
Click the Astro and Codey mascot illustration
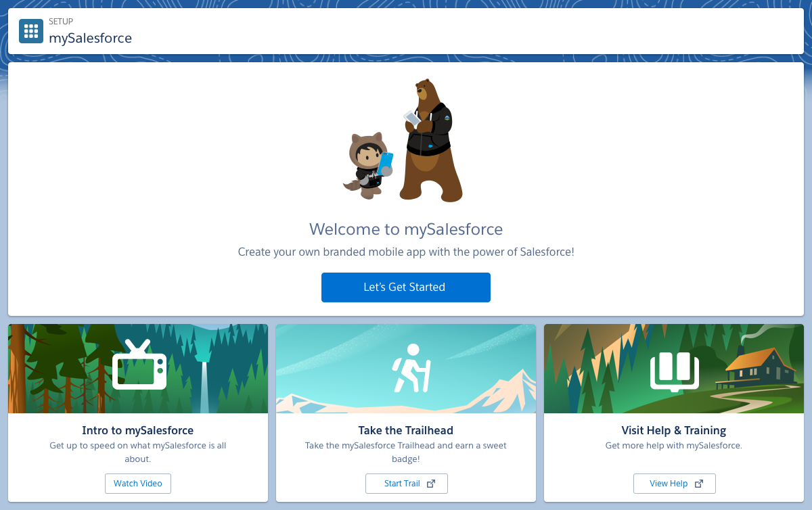pyautogui.click(x=403, y=141)
